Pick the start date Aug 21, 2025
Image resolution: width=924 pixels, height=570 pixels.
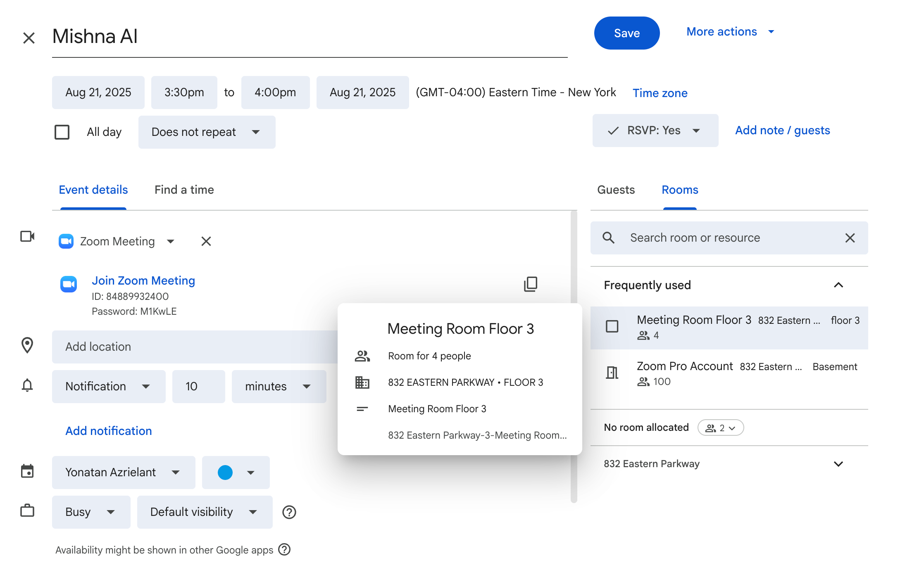coord(98,93)
